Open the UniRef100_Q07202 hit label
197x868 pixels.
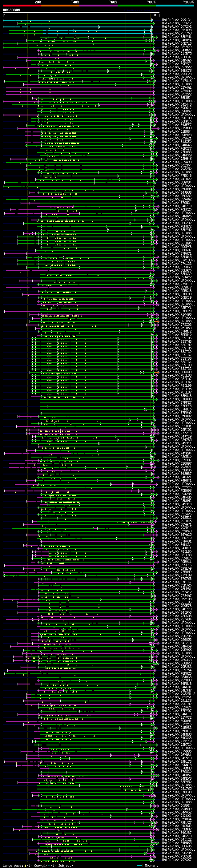click(176, 26)
